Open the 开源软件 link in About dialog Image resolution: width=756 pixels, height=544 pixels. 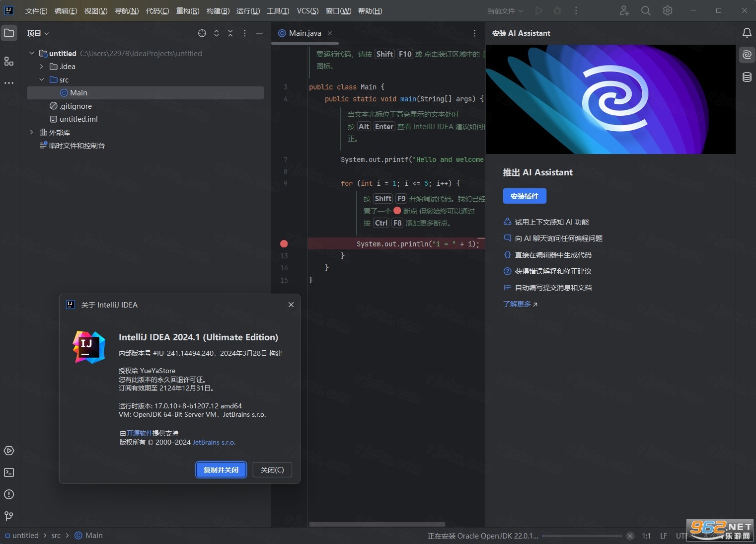[140, 433]
